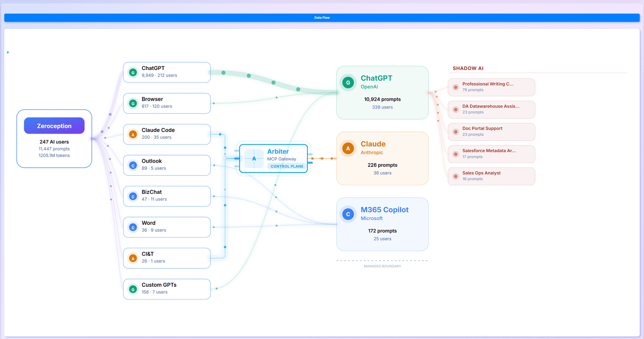
Task: Click the '36 users' count under Claude
Action: tap(382, 173)
